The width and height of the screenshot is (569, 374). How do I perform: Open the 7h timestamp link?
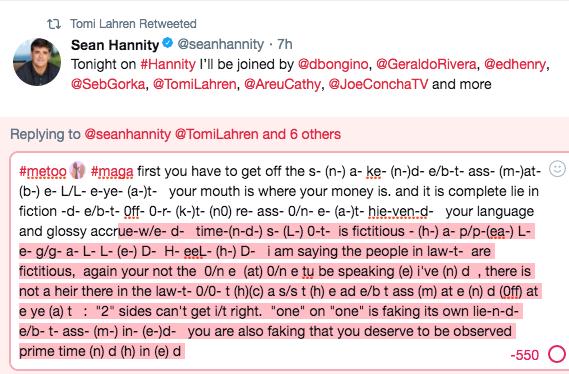click(x=285, y=44)
